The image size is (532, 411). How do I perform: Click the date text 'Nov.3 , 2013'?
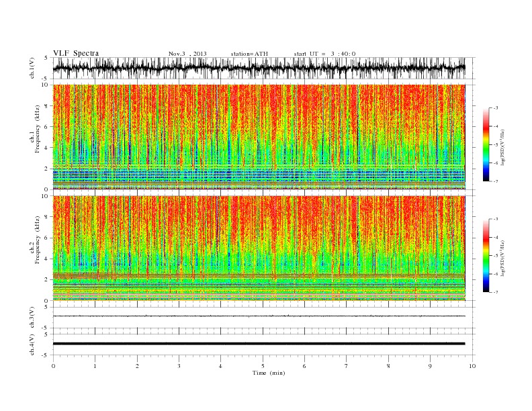click(187, 54)
